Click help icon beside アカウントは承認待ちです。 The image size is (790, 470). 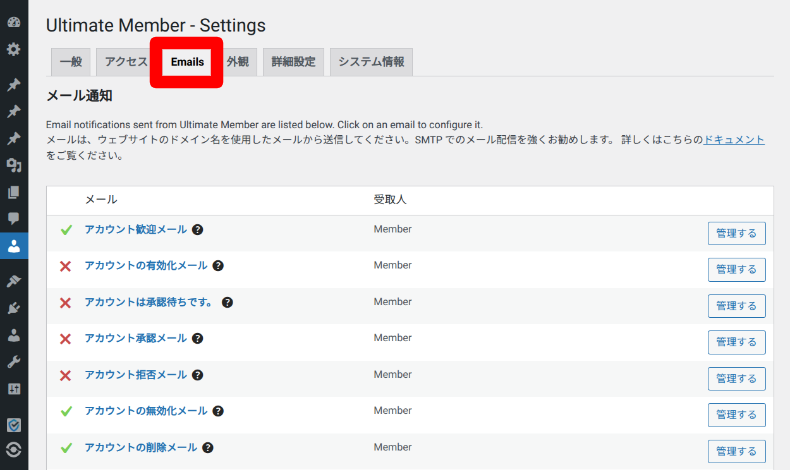tap(227, 302)
